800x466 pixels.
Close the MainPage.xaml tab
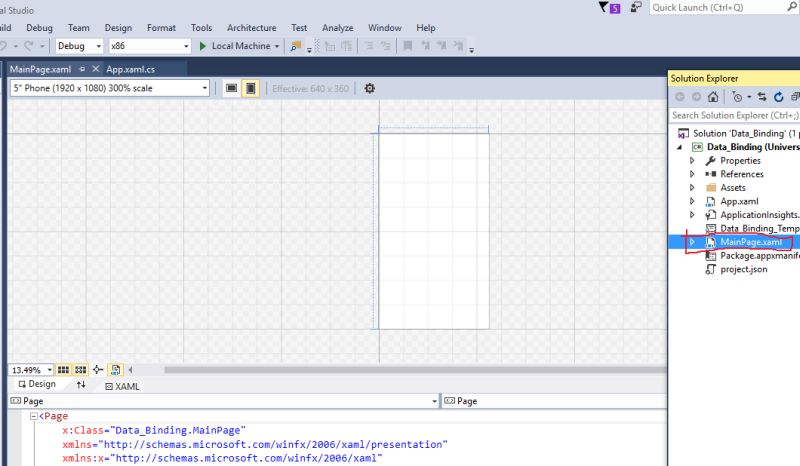point(95,69)
